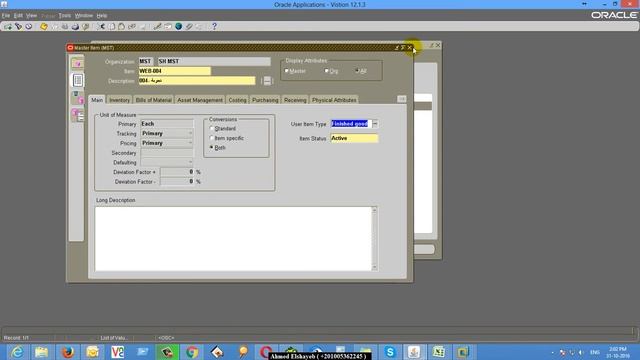This screenshot has height=360, width=640.
Task: Click the Translations globe icon
Action: pyautogui.click(x=178, y=27)
